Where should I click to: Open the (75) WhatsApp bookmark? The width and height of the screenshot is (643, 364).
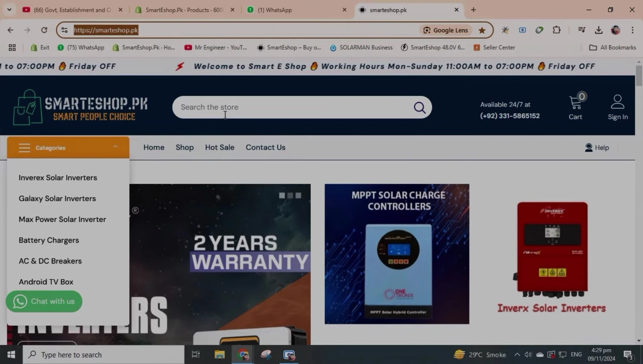81,48
